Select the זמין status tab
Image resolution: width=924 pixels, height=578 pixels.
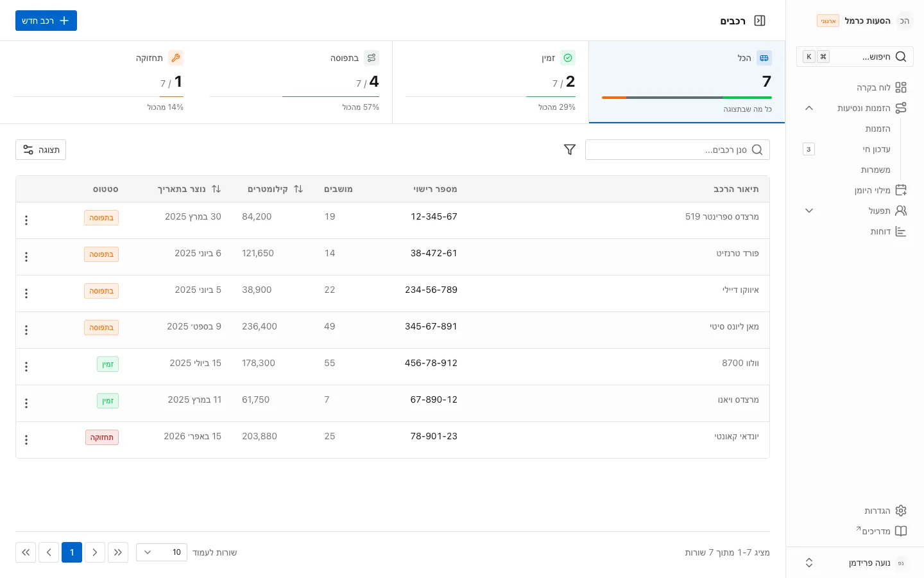point(490,82)
